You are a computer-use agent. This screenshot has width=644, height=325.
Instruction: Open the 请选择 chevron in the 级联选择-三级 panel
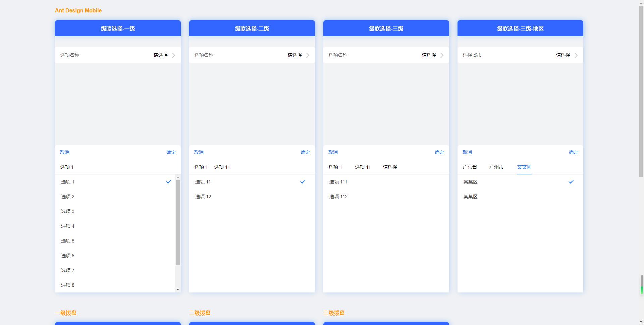pyautogui.click(x=442, y=55)
